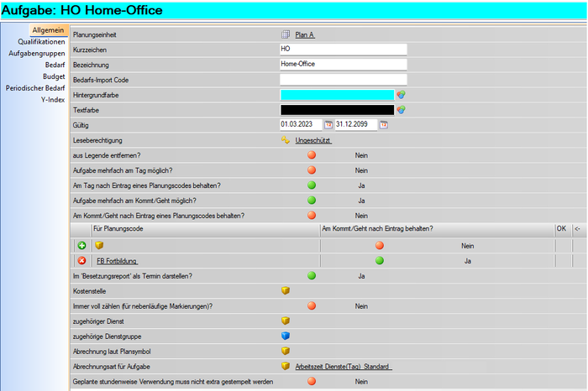Screen dimensions: 588x391
Task: Open color picker icon for Hintergrundfarbe
Action: click(402, 95)
